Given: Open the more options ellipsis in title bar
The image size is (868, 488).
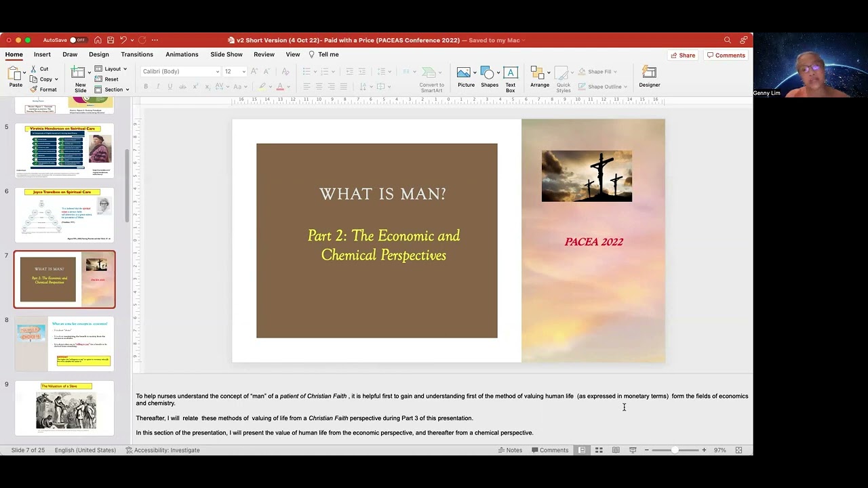Looking at the screenshot, I should tap(155, 40).
